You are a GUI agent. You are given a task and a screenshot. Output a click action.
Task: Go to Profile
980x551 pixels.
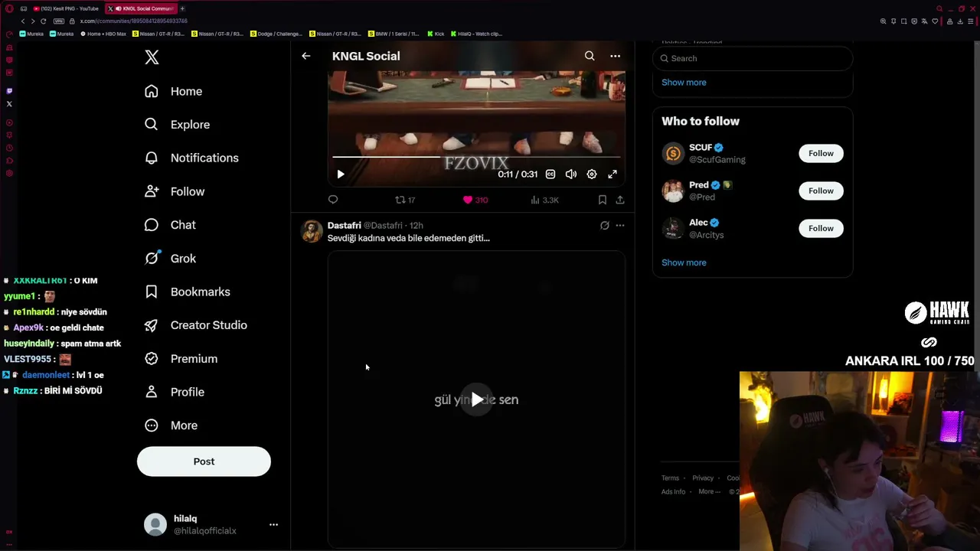point(174,392)
